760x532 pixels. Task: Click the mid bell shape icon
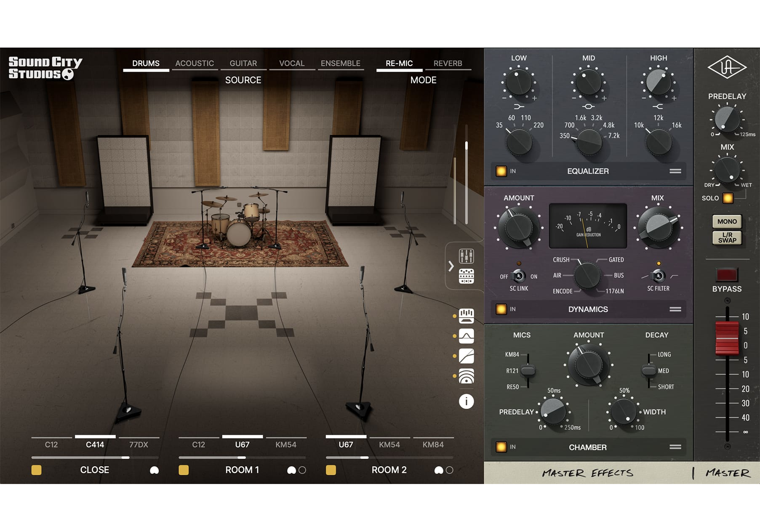(588, 106)
